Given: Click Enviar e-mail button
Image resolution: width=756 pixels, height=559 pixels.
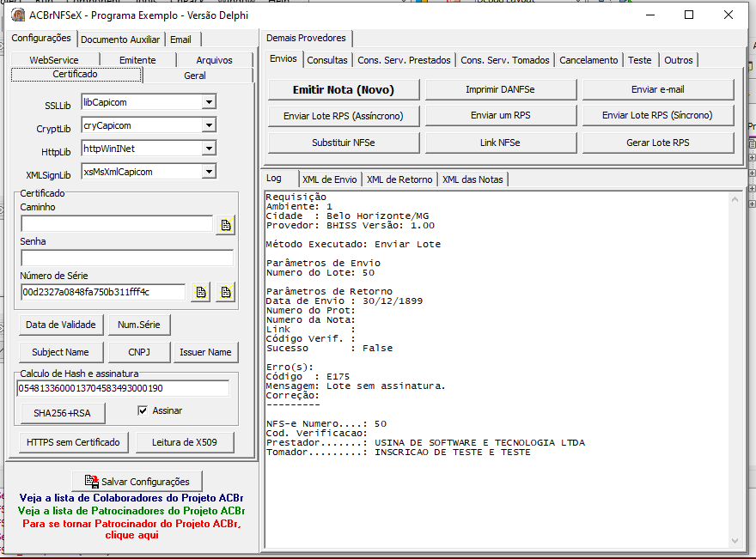Looking at the screenshot, I should coord(658,89).
